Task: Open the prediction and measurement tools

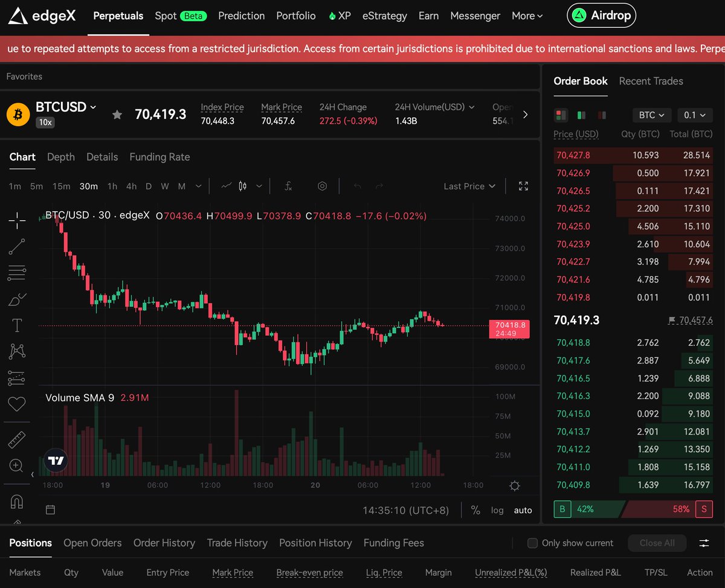Action: (17, 378)
